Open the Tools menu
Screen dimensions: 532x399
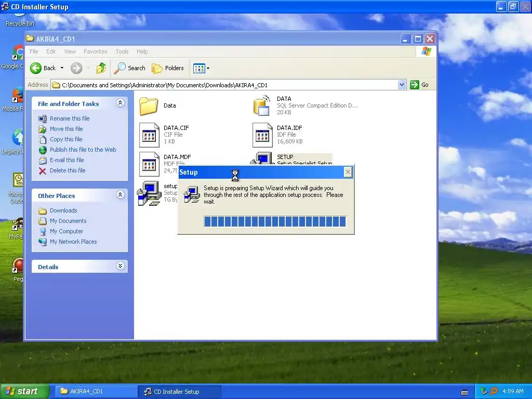coord(122,51)
